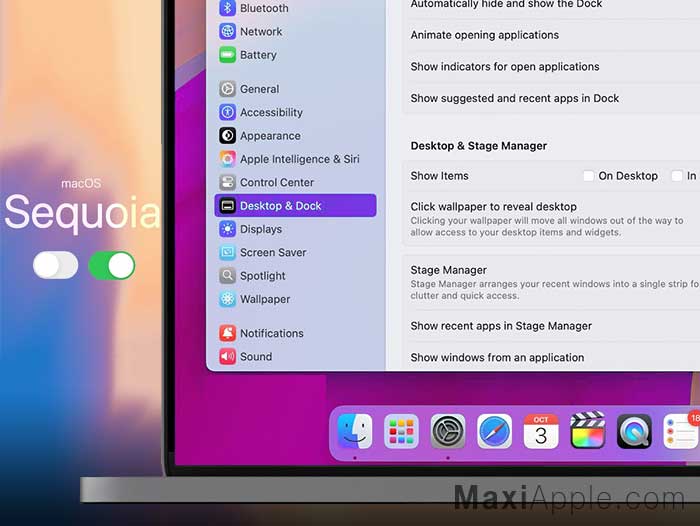Screen dimensions: 700x526
Task: Launch Final Cut Pro from Dock
Action: point(588,430)
